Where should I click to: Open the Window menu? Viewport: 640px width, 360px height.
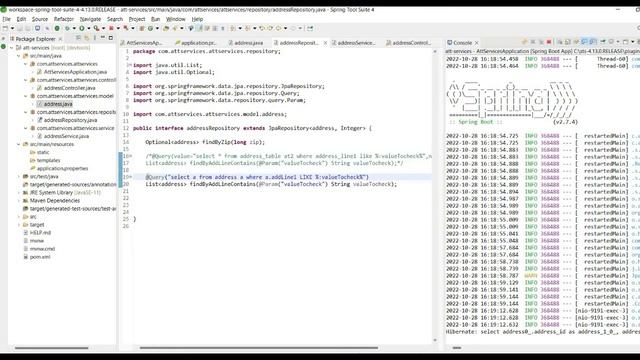[x=176, y=19]
